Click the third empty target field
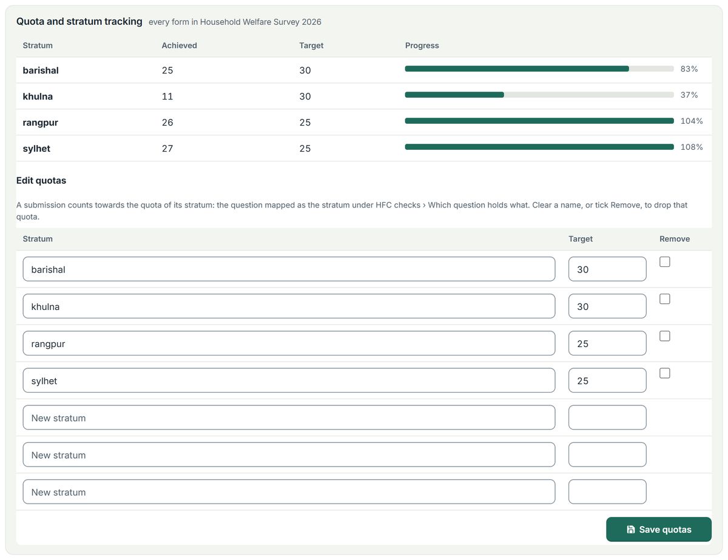 click(x=607, y=491)
